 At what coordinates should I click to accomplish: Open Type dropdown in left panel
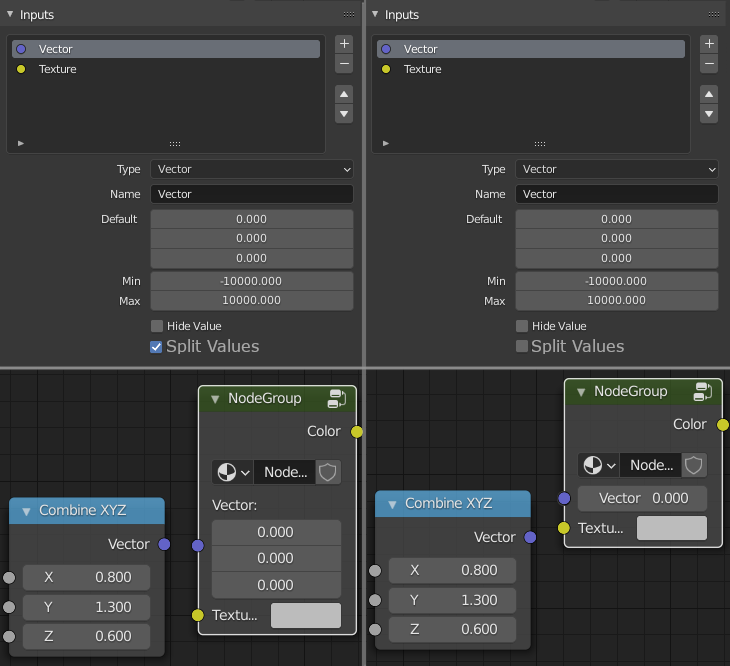252,169
